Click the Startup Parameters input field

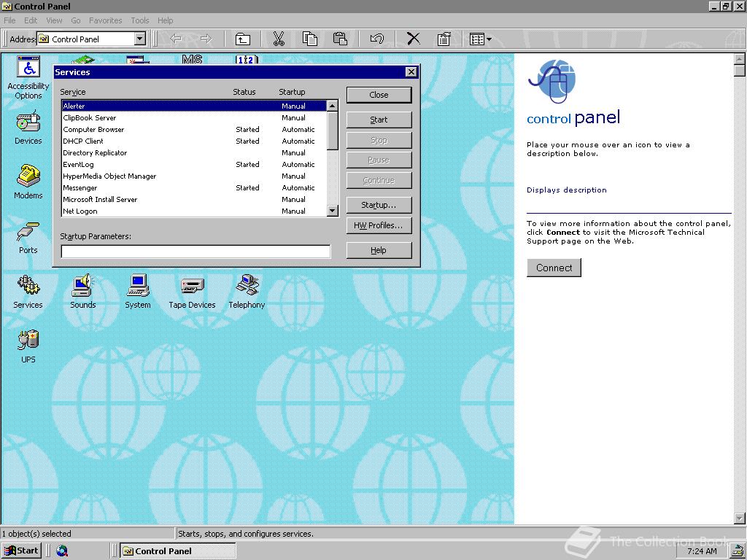click(196, 251)
